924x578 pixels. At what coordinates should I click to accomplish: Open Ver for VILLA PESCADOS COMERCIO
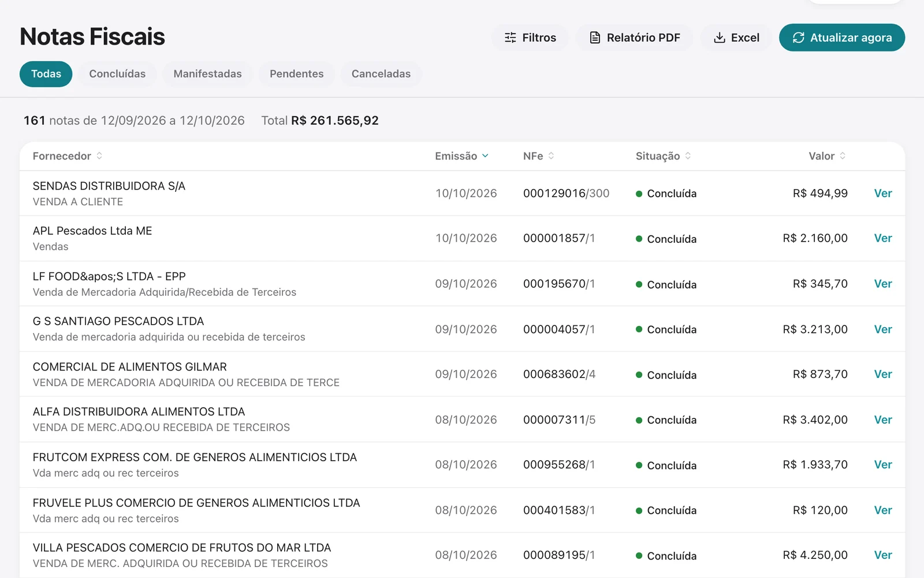click(x=883, y=555)
